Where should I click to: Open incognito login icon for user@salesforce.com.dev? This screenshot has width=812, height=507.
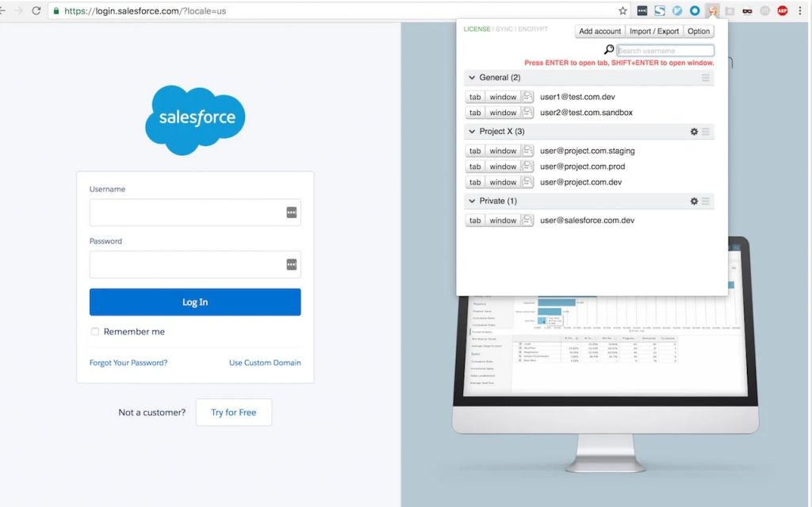coord(527,221)
